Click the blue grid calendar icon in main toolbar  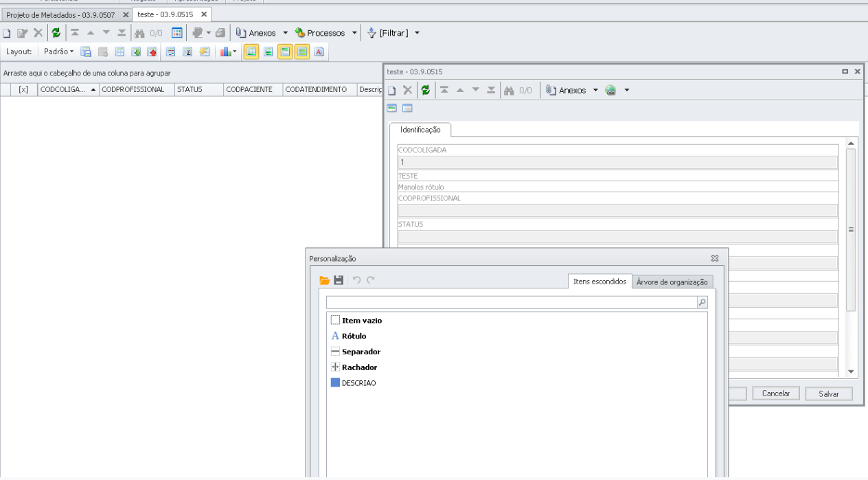tap(176, 33)
